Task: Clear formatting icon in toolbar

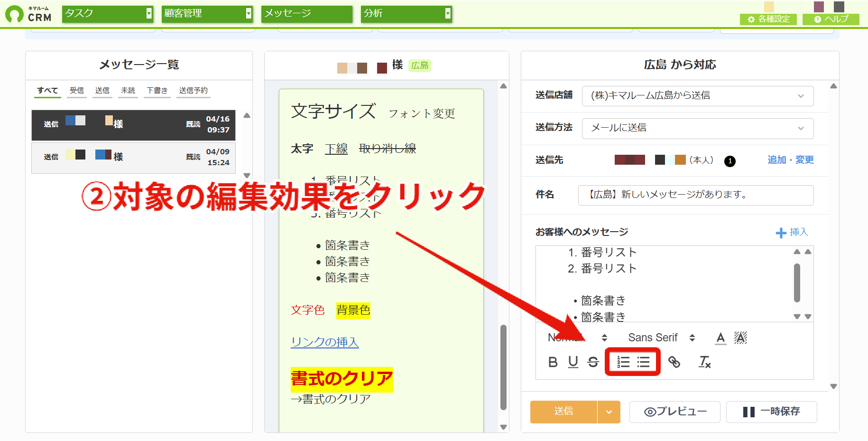Action: pos(705,362)
